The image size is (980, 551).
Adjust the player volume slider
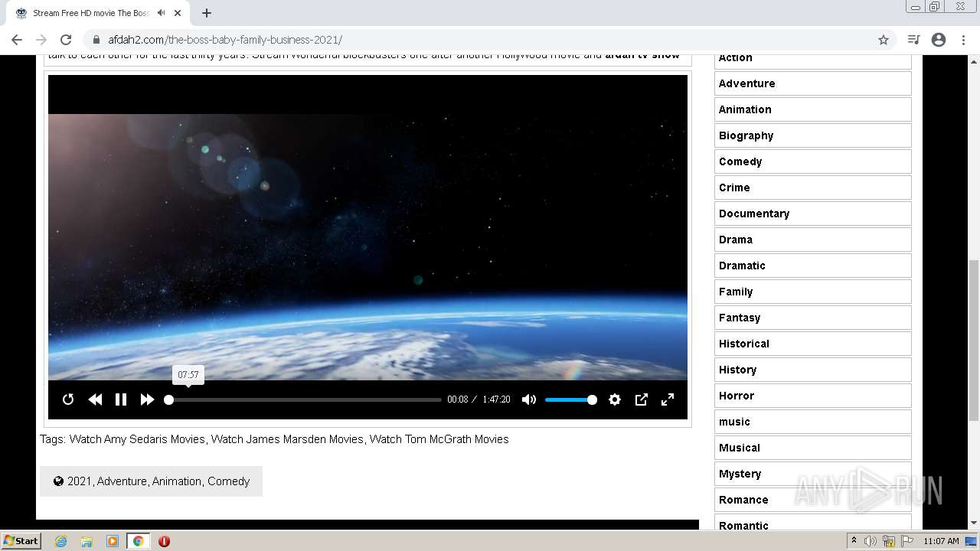570,399
